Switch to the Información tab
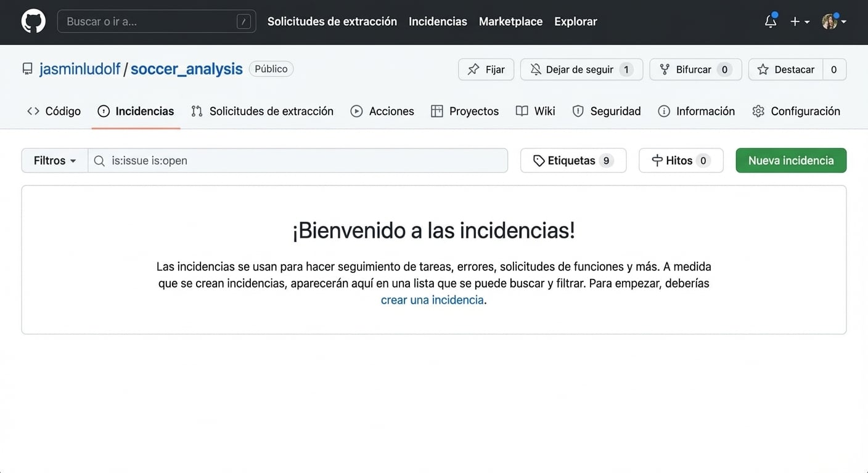This screenshot has height=473, width=868. (697, 111)
